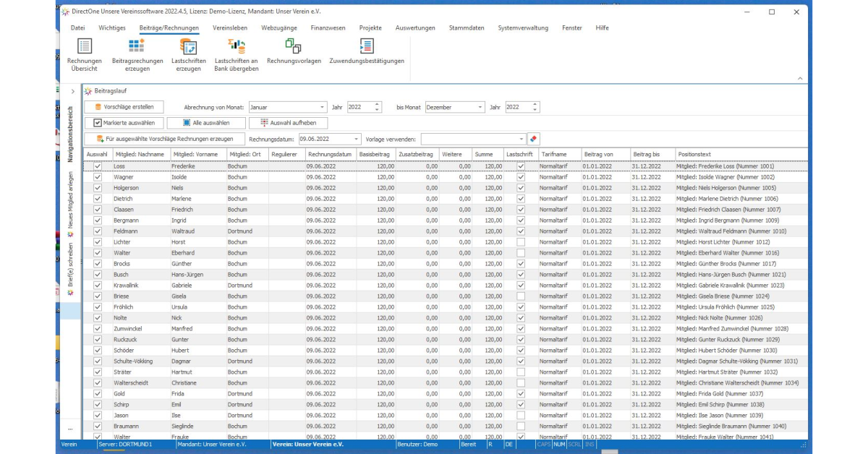This screenshot has height=454, width=868.
Task: Disable Lastschrift checkbox for Dietrich
Action: pyautogui.click(x=520, y=199)
